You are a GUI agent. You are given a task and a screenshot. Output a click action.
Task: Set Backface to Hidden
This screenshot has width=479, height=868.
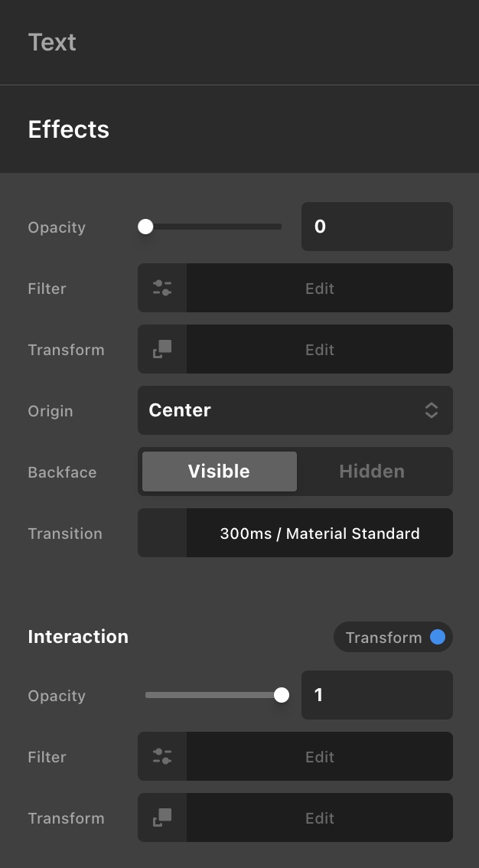pyautogui.click(x=372, y=472)
